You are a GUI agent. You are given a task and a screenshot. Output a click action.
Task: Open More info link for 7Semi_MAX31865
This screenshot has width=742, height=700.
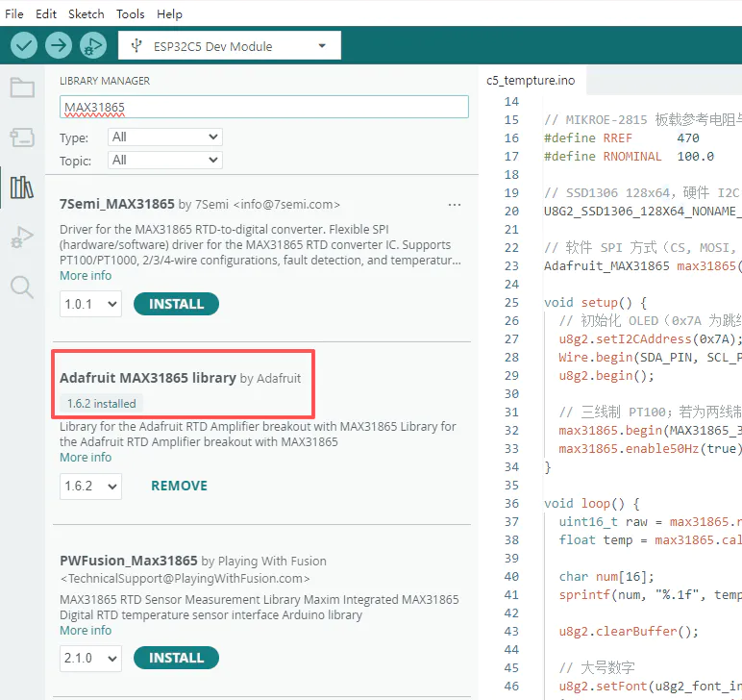[x=86, y=275]
